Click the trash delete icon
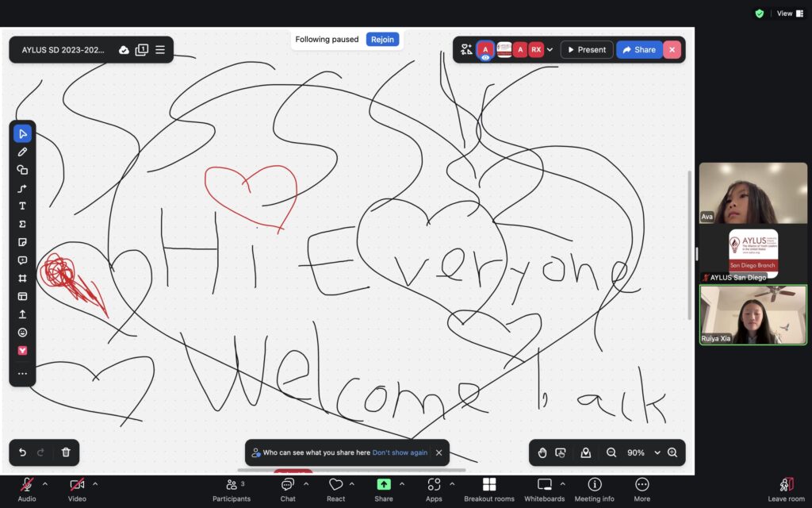This screenshot has height=508, width=812. tap(66, 452)
